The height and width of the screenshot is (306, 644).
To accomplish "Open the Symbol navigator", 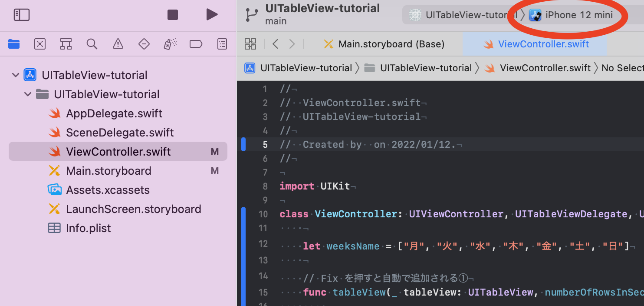I will (x=66, y=44).
